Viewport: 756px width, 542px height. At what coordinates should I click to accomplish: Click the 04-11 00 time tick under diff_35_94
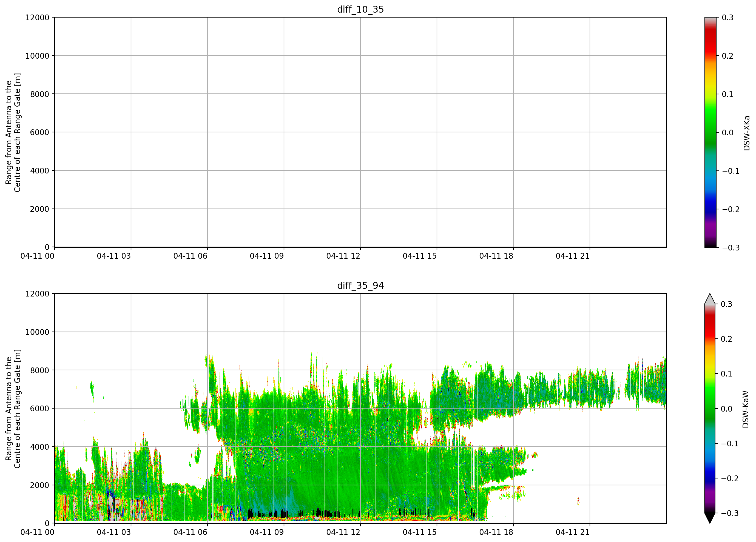click(x=37, y=532)
